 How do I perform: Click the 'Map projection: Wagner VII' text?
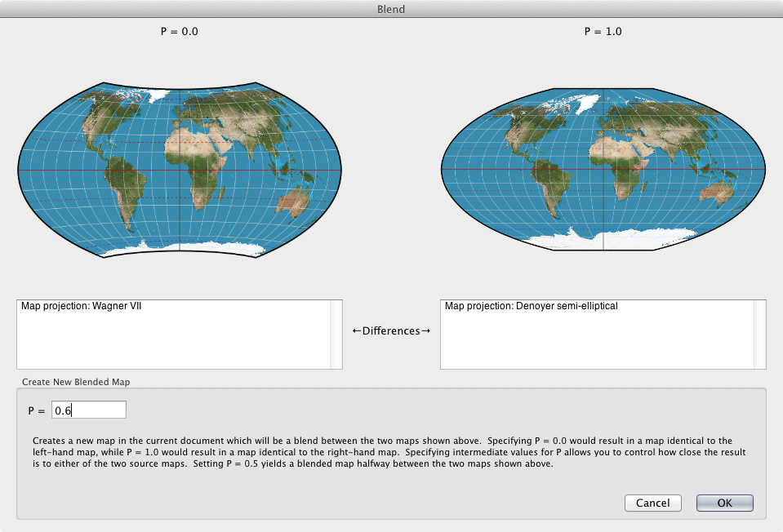(81, 307)
